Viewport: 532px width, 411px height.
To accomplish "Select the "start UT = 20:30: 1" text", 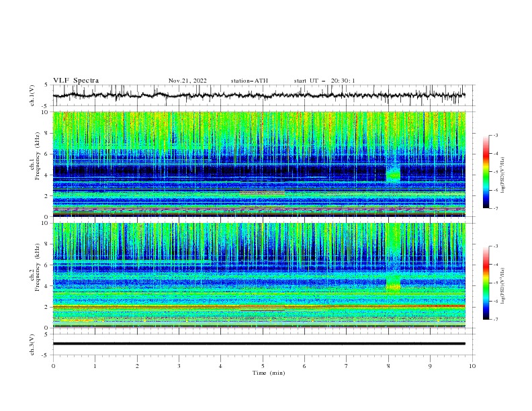I will (x=324, y=81).
